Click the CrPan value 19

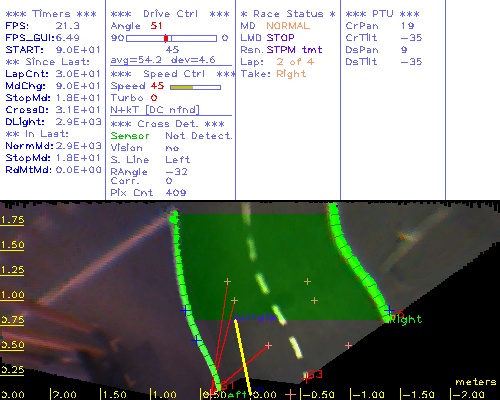(x=408, y=26)
